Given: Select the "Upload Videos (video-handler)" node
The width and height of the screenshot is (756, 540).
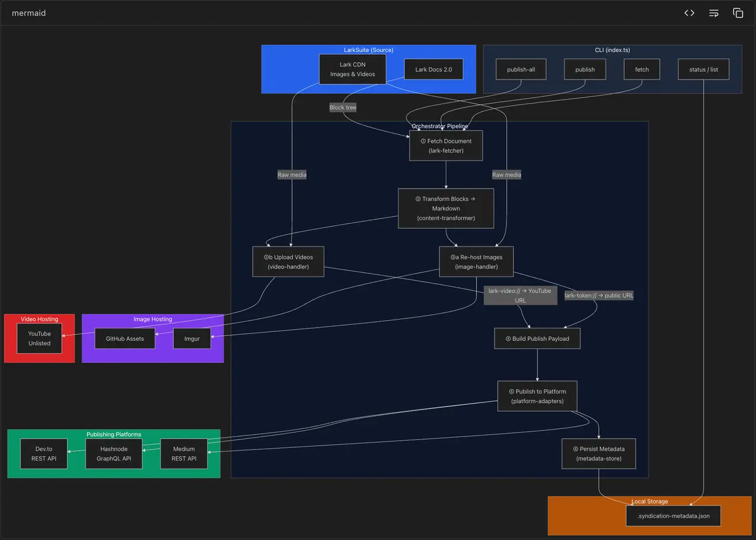Looking at the screenshot, I should (x=288, y=261).
